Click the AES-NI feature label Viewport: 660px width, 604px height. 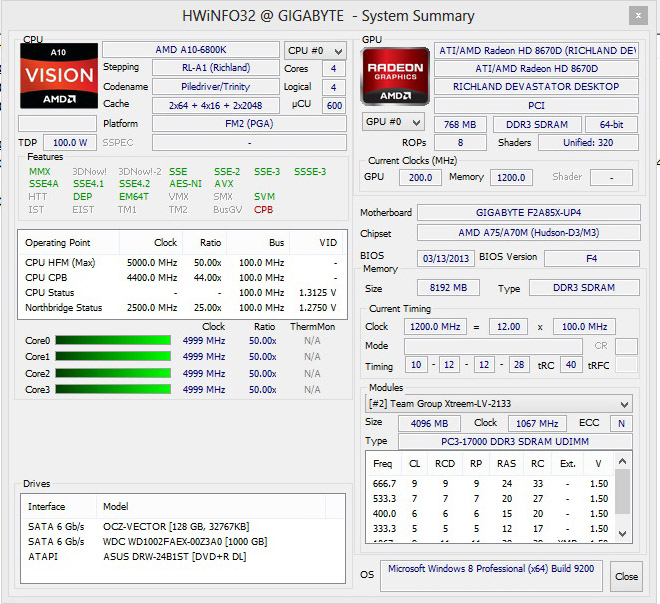coord(186,184)
